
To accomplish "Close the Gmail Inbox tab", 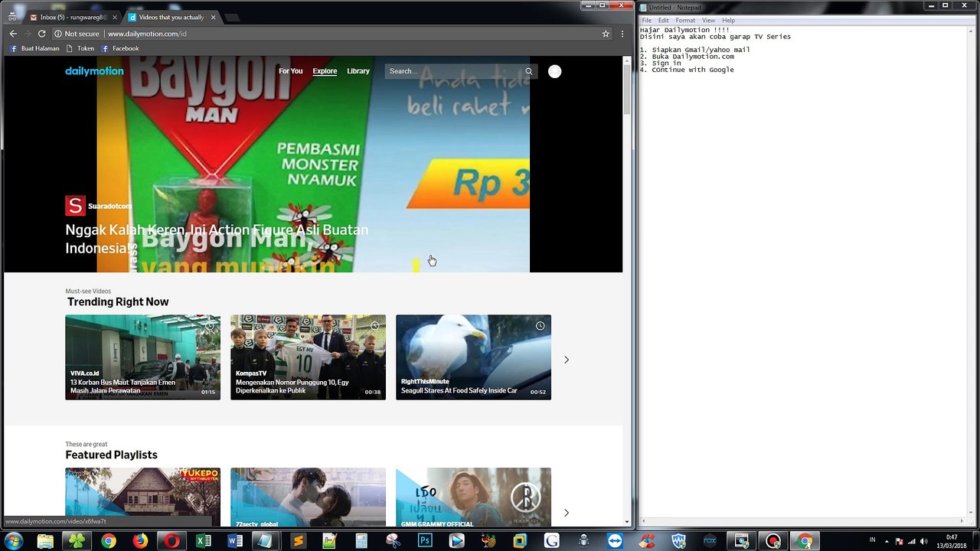I will (x=115, y=17).
